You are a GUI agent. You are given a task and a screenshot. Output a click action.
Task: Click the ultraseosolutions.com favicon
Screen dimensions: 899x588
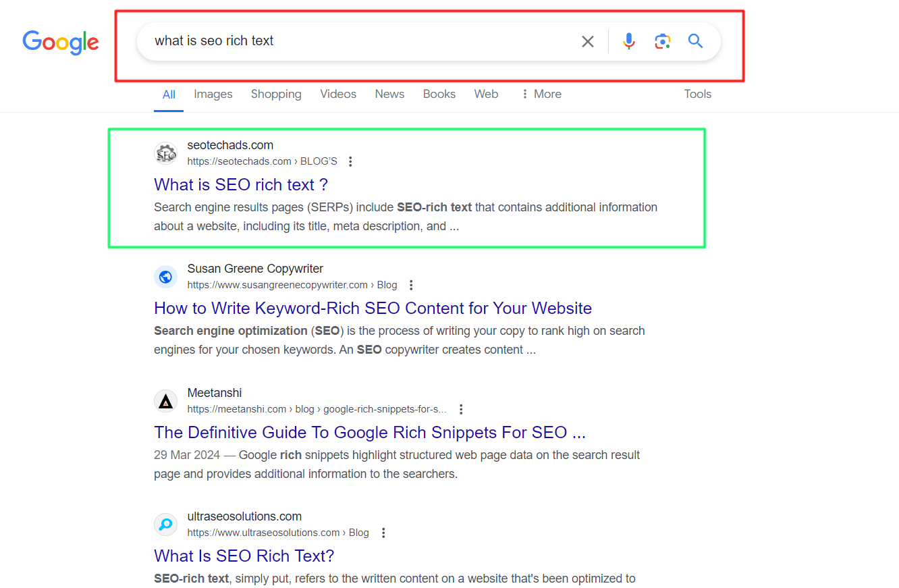click(x=165, y=525)
